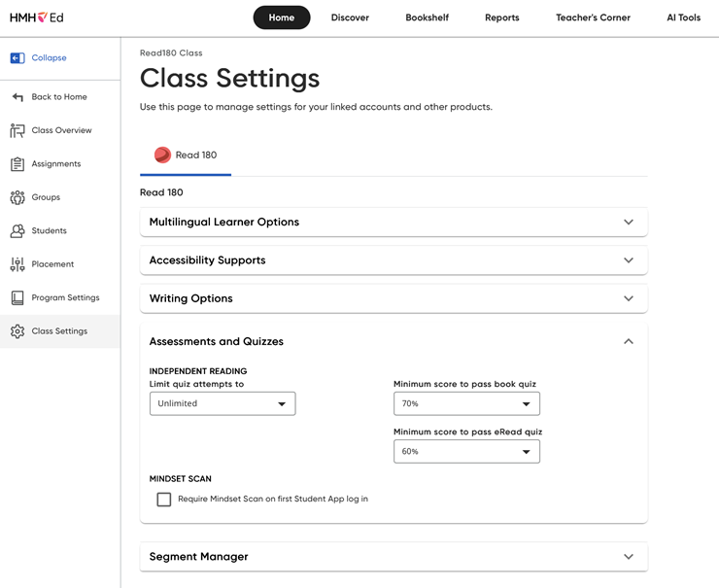Click the Read180 Class breadcrumb text
This screenshot has height=588, width=719.
tap(171, 52)
